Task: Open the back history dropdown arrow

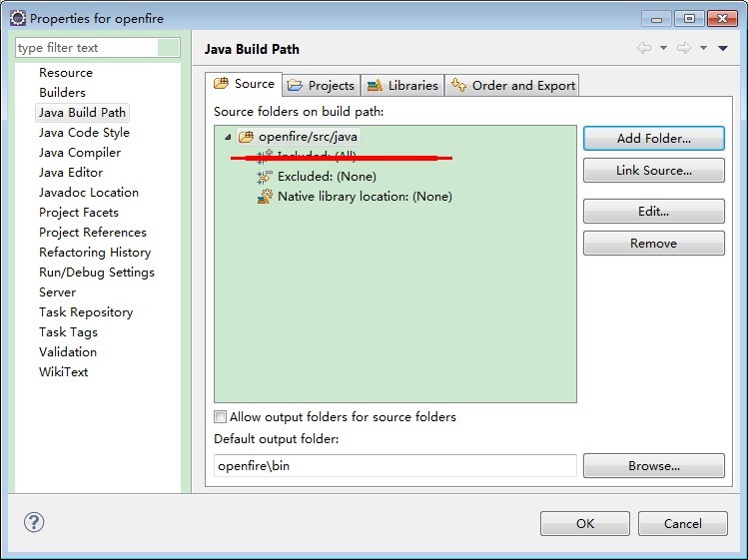Action: (x=663, y=48)
